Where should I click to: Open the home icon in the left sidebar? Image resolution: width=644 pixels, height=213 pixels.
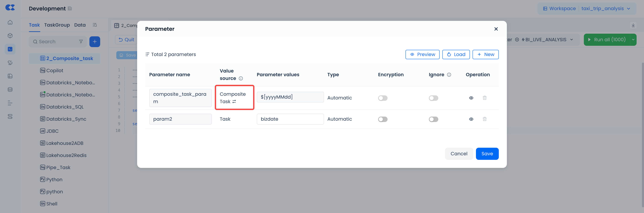pos(10,22)
